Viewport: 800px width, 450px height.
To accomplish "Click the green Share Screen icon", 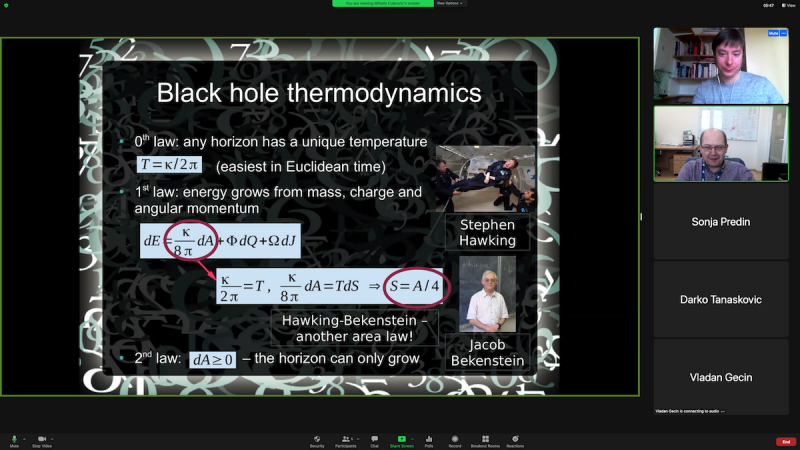I will 402,441.
